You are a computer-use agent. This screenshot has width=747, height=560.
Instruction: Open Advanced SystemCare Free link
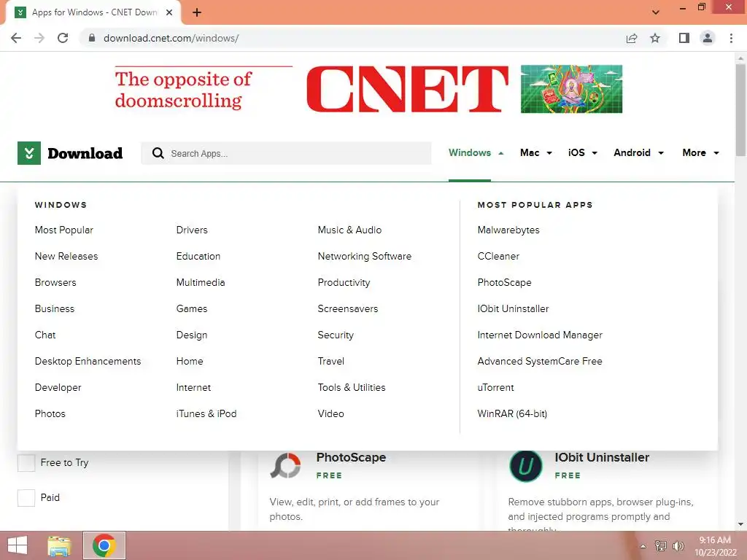coord(540,362)
